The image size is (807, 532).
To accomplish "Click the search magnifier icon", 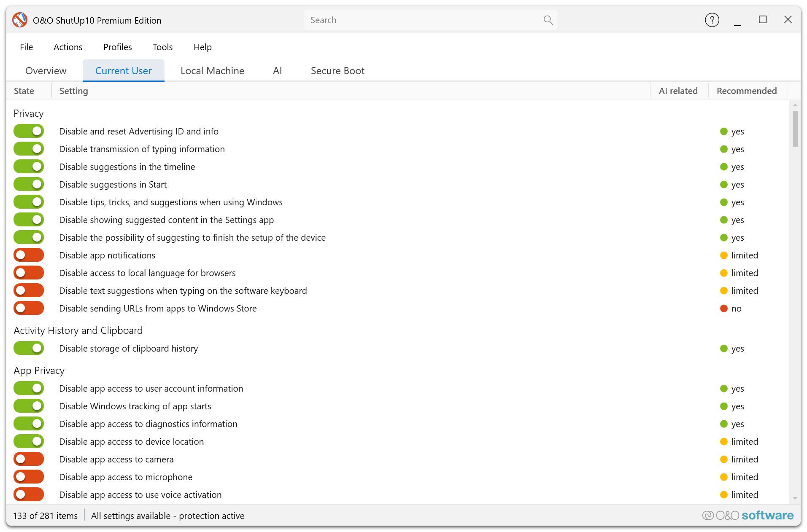I will tap(548, 20).
